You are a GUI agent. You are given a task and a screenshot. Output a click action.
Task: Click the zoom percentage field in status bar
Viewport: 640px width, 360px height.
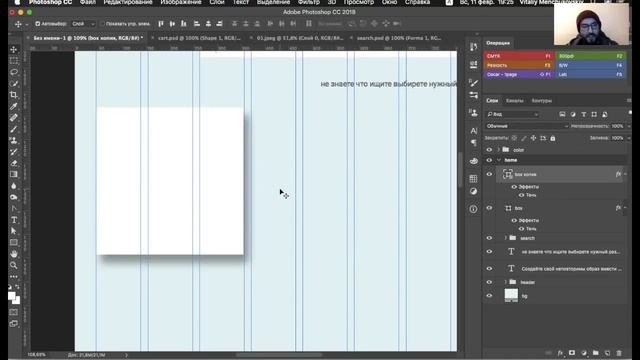point(36,355)
